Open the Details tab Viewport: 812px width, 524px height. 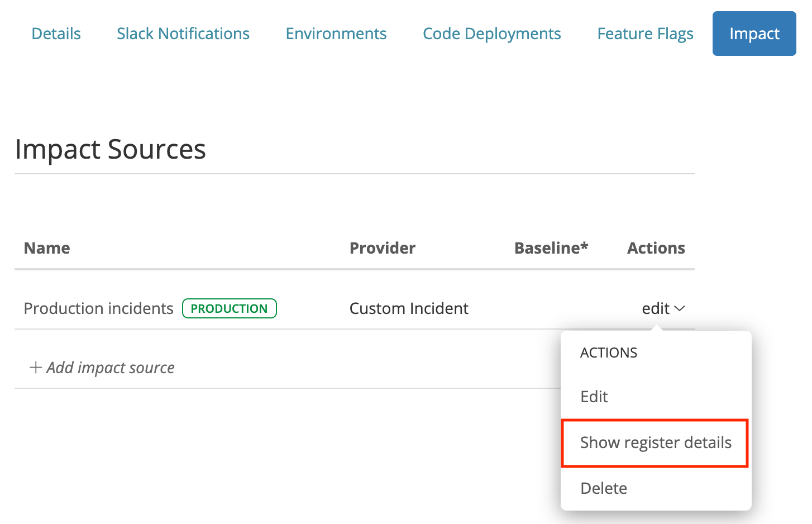coord(56,34)
